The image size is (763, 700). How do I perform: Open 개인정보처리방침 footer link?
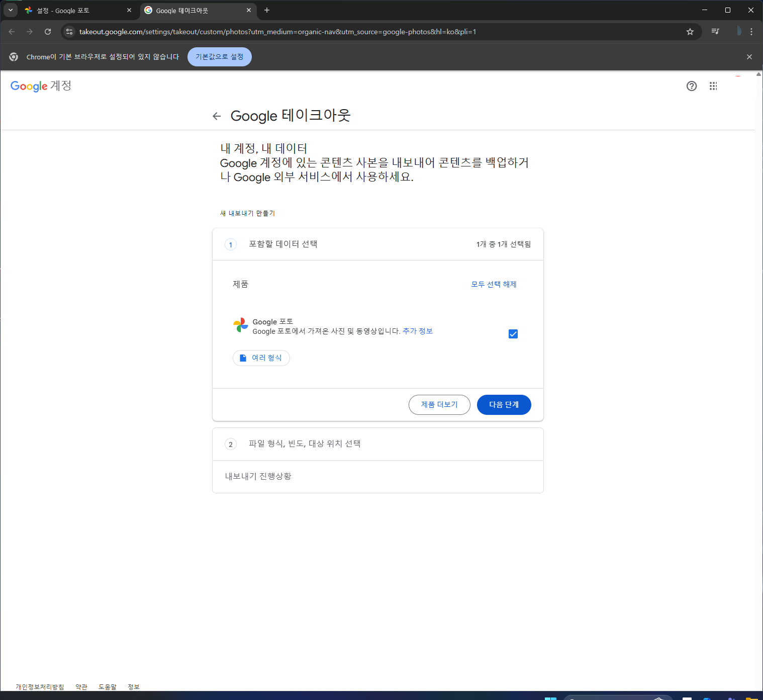pyautogui.click(x=40, y=687)
